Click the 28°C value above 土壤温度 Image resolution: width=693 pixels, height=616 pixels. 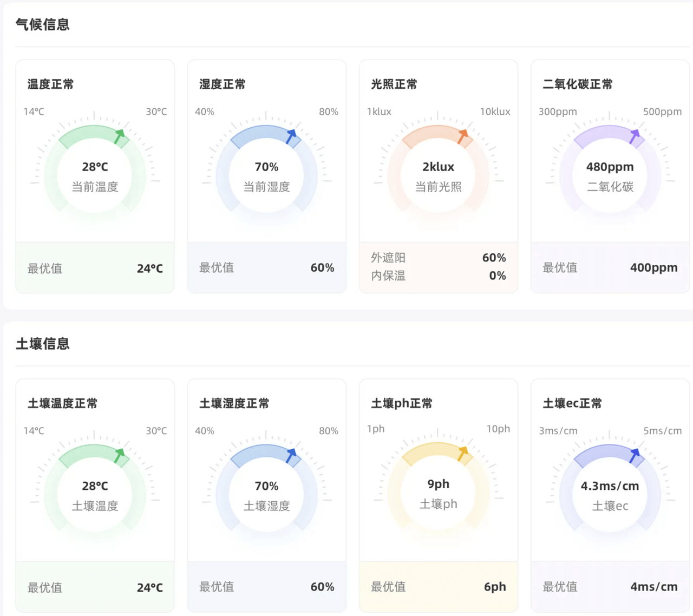(95, 486)
